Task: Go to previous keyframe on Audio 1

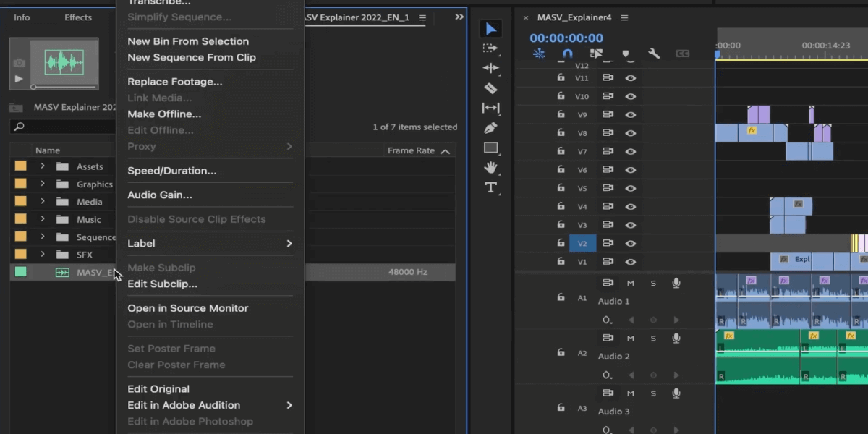Action: point(631,320)
